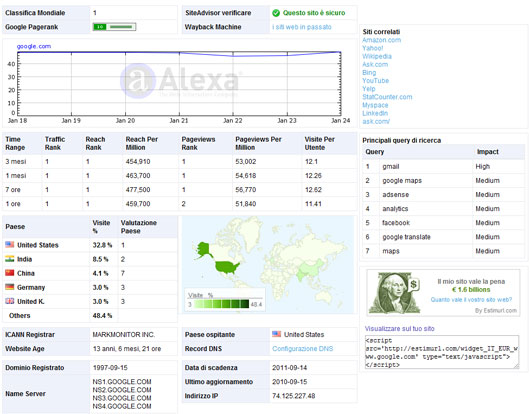
Task: Click the Alexa traffic rank chart
Action: [x=179, y=83]
